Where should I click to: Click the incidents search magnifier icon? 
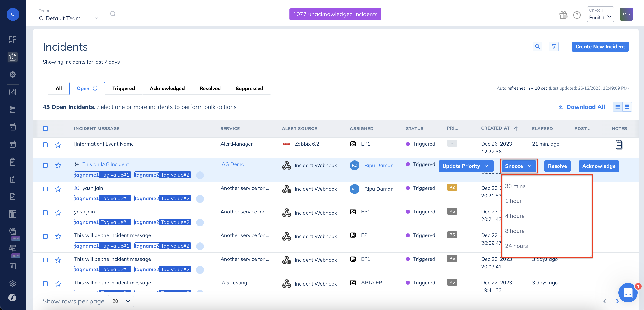click(537, 46)
